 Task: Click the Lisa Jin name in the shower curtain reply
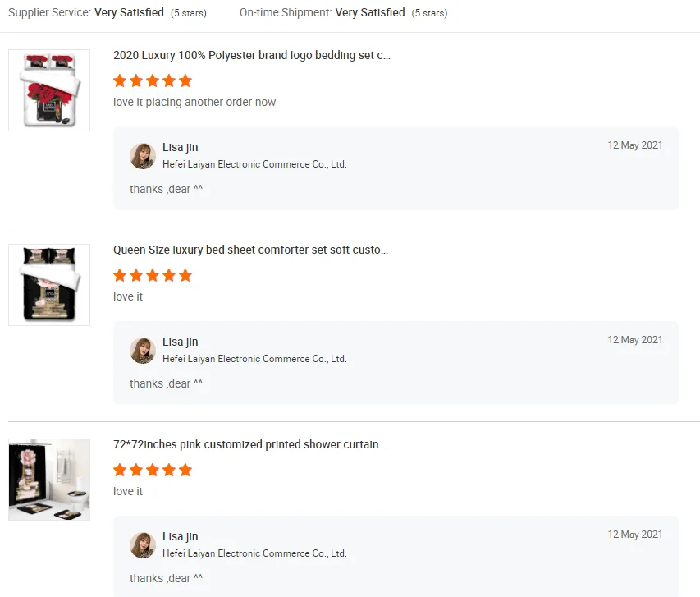[x=181, y=536]
